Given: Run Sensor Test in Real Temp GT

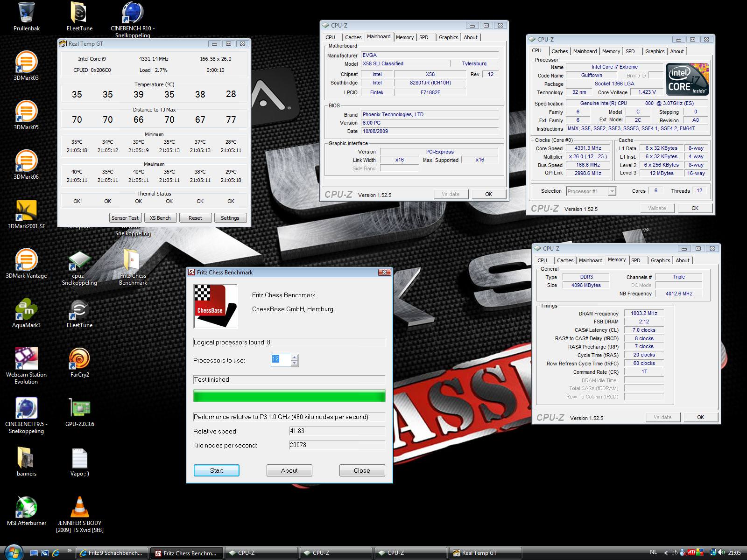Looking at the screenshot, I should pyautogui.click(x=125, y=218).
